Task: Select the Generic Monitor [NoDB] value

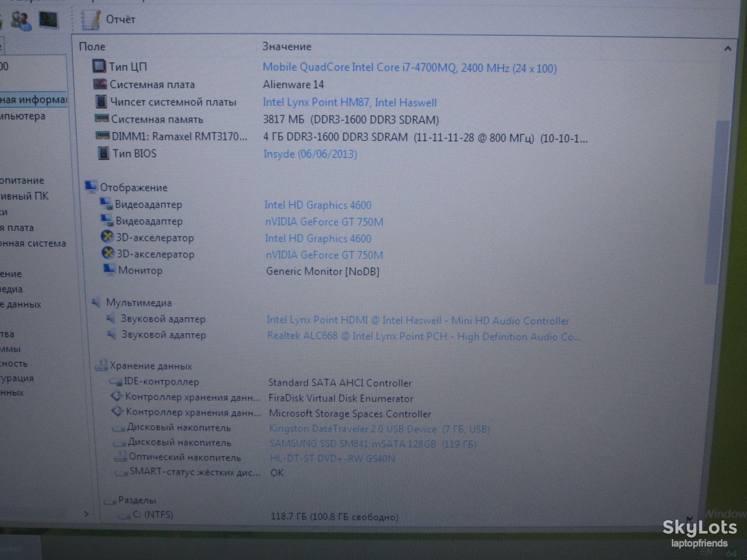Action: click(x=323, y=271)
